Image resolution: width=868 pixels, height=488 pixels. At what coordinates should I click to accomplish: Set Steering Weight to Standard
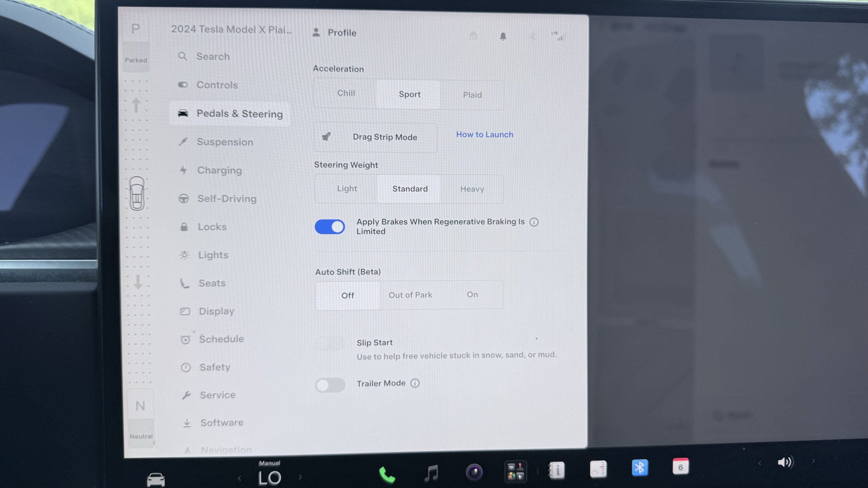[410, 189]
